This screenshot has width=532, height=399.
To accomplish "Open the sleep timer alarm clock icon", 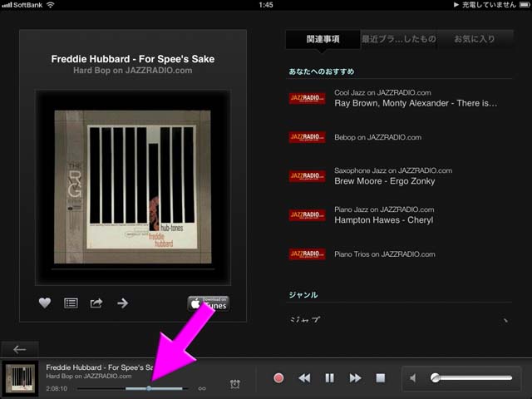I will (x=234, y=384).
